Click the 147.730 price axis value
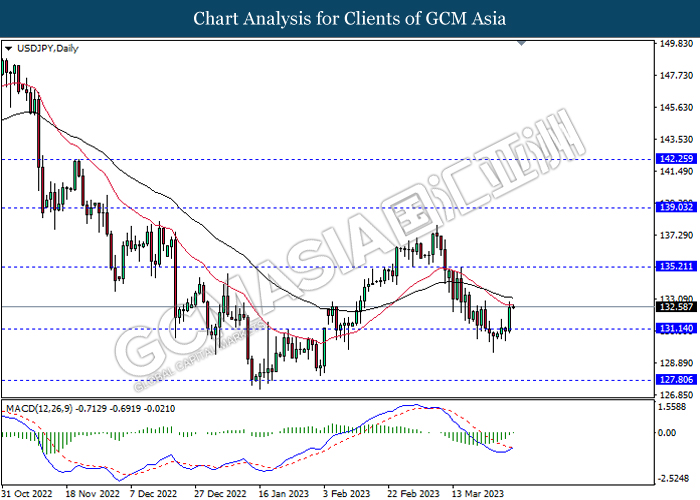Viewport: 700px width, 500px height. point(676,76)
